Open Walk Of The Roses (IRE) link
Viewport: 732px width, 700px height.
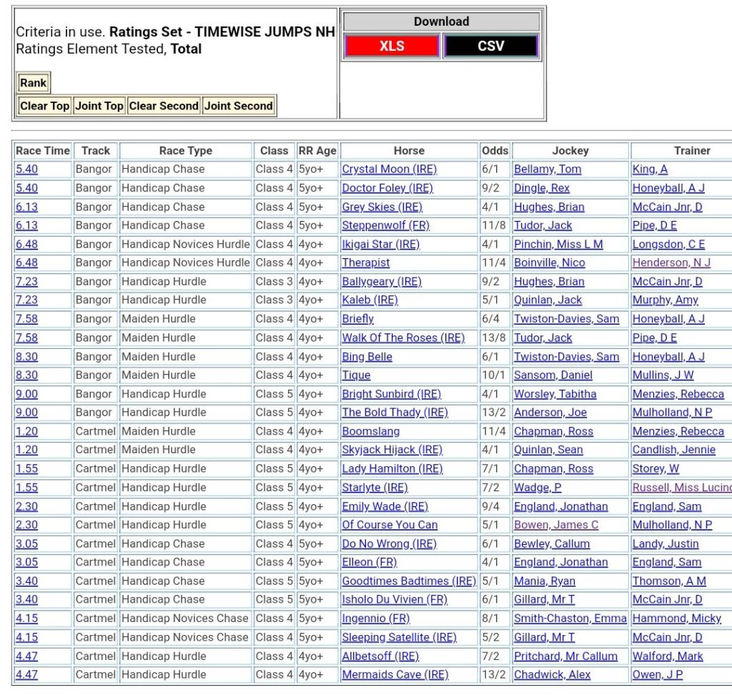[403, 337]
